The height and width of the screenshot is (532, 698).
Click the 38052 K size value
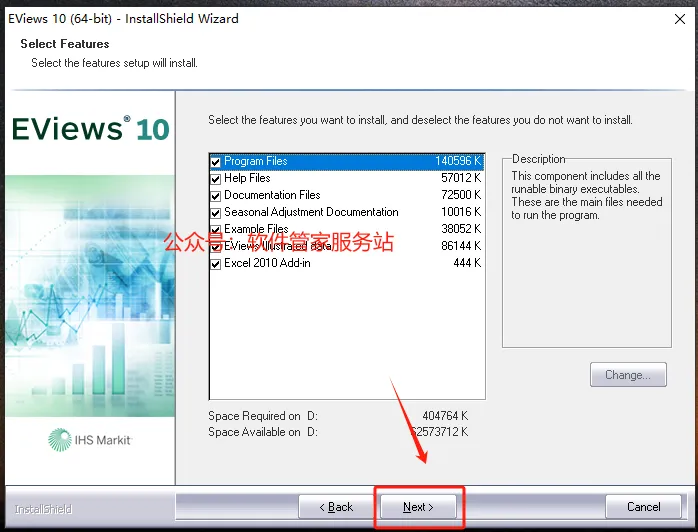click(x=461, y=229)
